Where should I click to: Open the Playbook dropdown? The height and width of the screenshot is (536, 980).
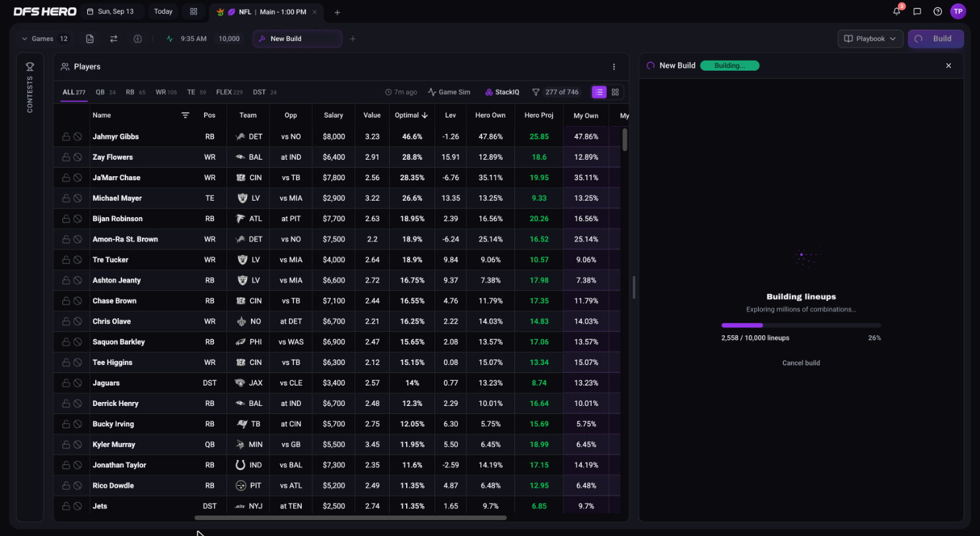[x=870, y=39]
